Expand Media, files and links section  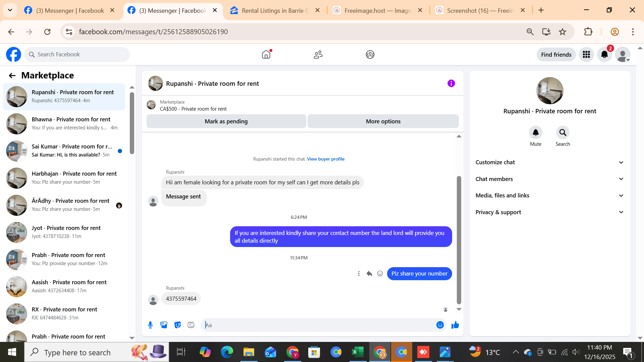click(549, 195)
